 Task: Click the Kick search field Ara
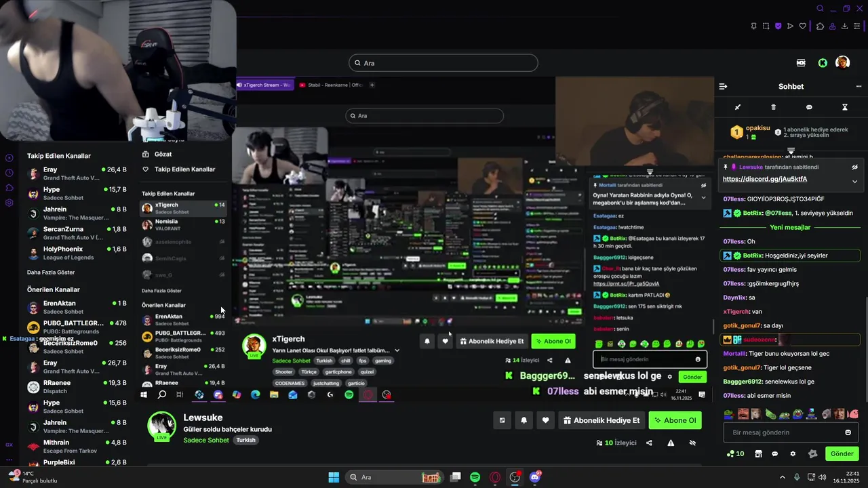(x=443, y=63)
